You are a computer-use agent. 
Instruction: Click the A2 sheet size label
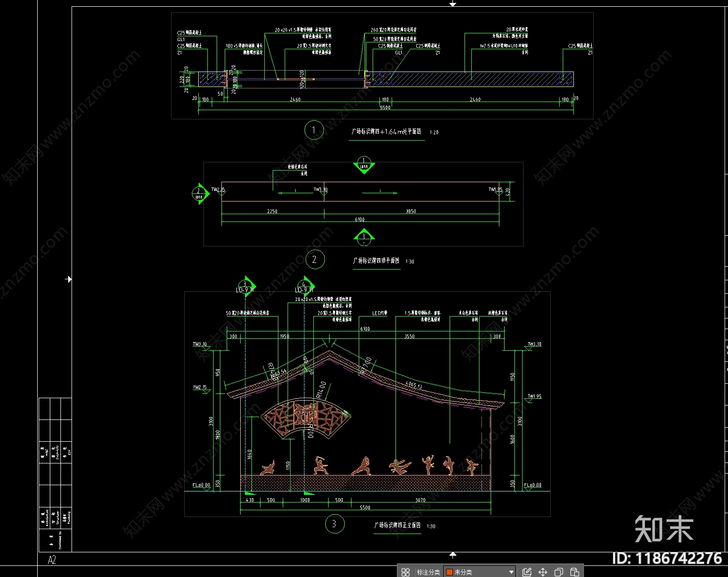(52, 560)
